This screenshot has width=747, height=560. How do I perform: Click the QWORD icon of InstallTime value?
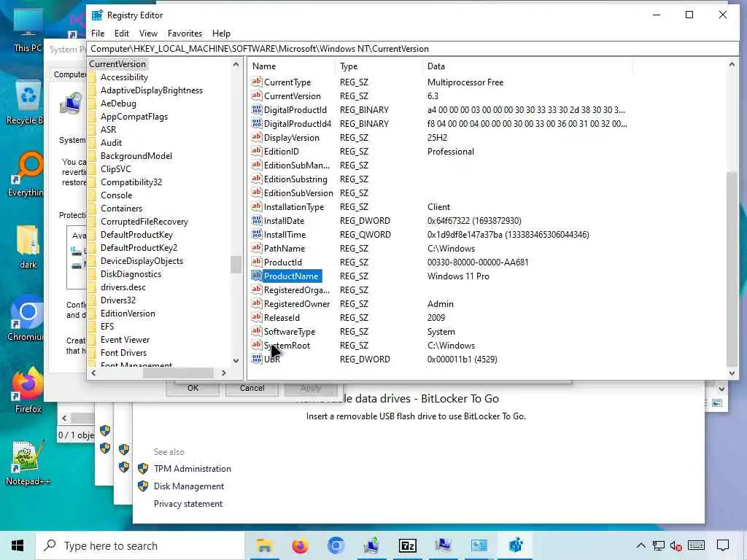256,234
